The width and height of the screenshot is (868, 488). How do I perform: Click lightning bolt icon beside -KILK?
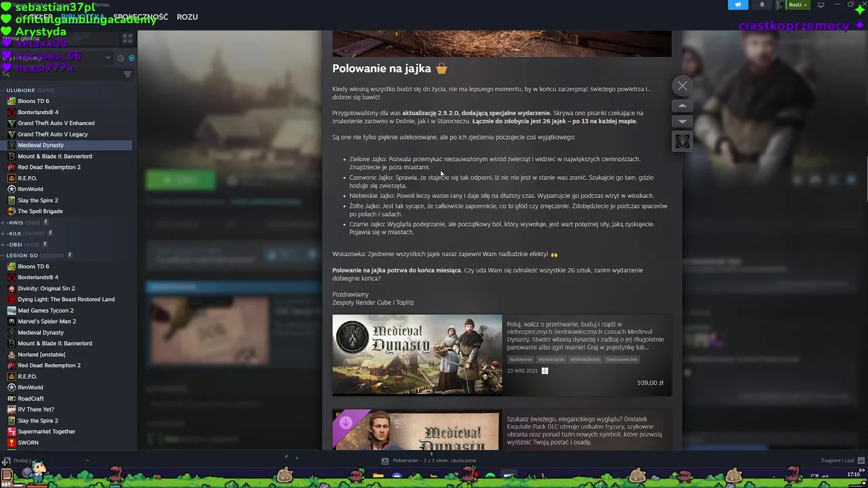click(50, 233)
